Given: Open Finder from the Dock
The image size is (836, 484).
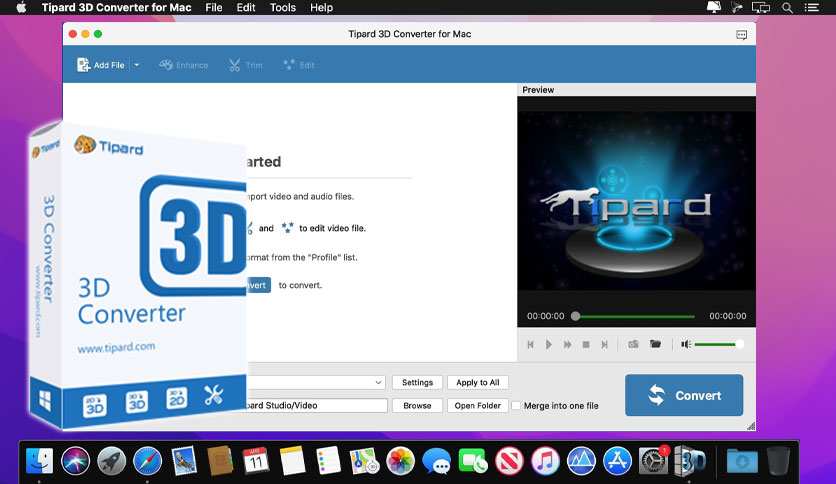Looking at the screenshot, I should [39, 461].
